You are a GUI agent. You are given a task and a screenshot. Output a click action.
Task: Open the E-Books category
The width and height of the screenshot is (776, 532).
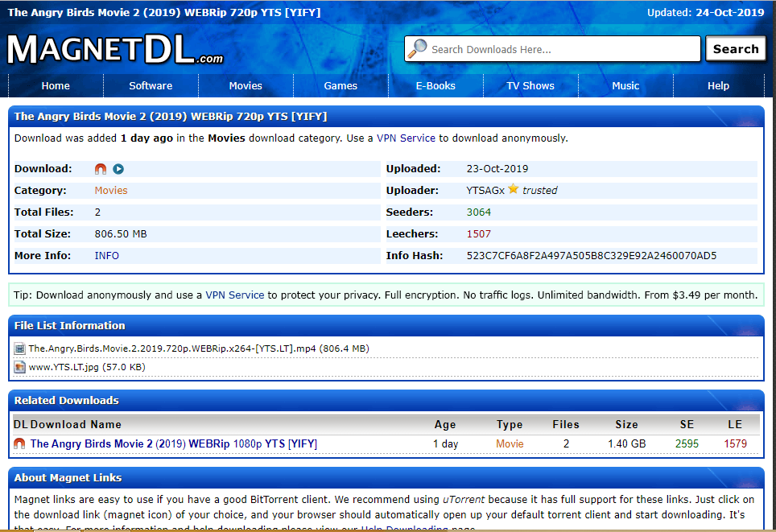[435, 85]
